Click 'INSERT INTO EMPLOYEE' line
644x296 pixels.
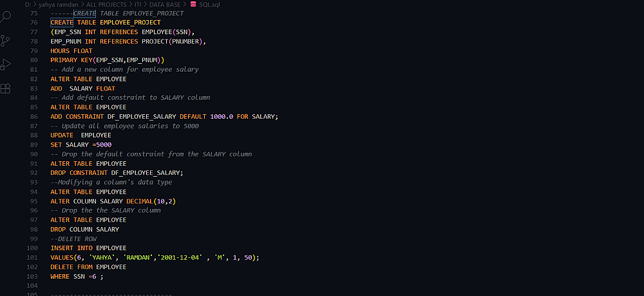pyautogui.click(x=88, y=248)
